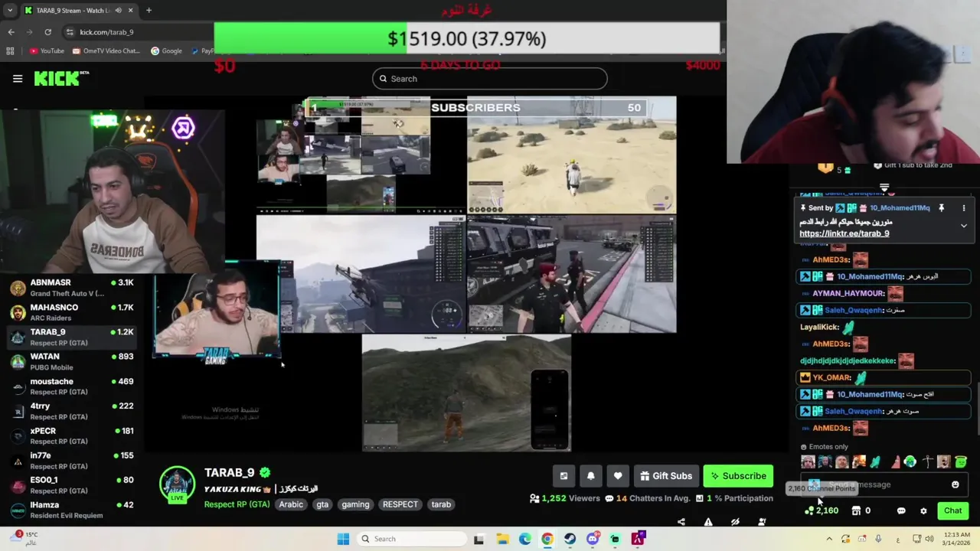Click the gta tag
Viewport: 980px width, 551px height.
pyautogui.click(x=322, y=504)
